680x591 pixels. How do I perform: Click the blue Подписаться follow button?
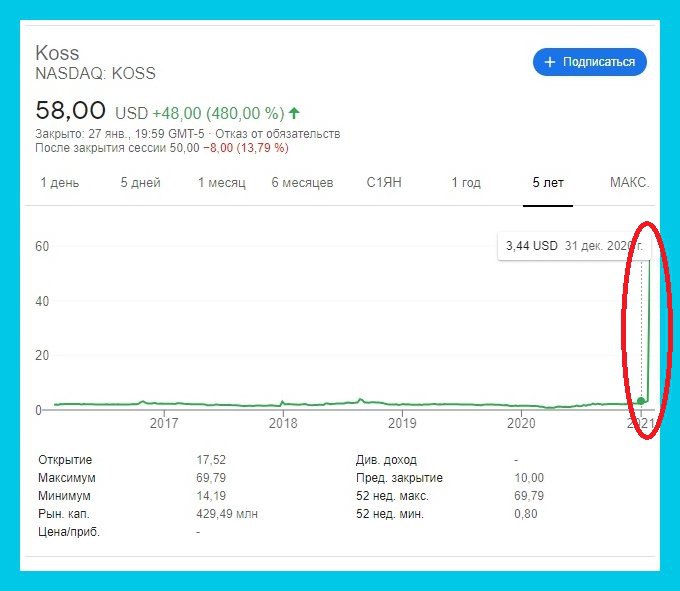point(589,62)
